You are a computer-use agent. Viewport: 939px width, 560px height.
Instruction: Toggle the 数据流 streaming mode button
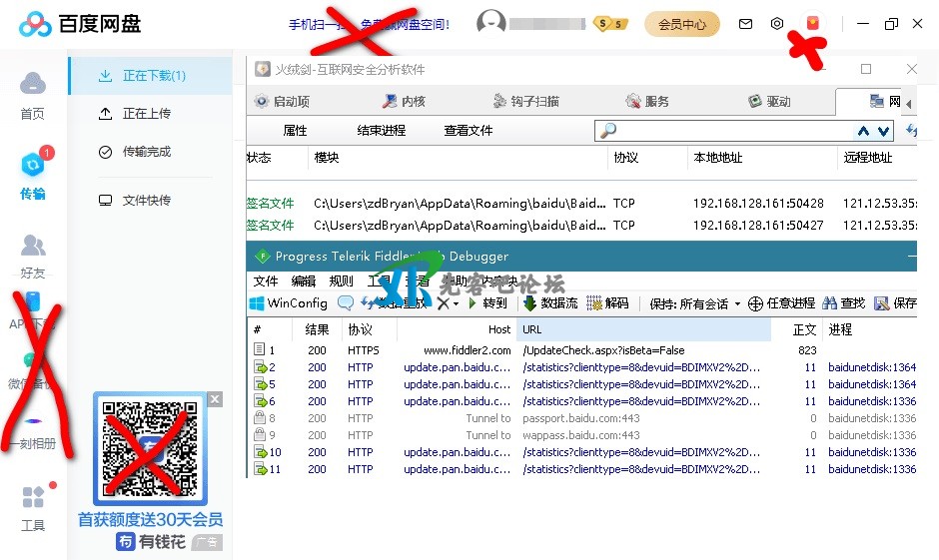click(549, 303)
